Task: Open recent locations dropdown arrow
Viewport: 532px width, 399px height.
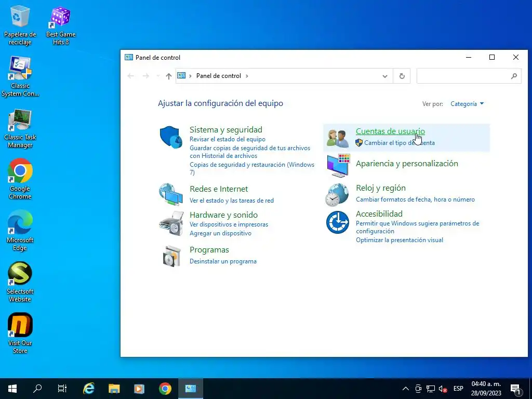Action: point(158,76)
